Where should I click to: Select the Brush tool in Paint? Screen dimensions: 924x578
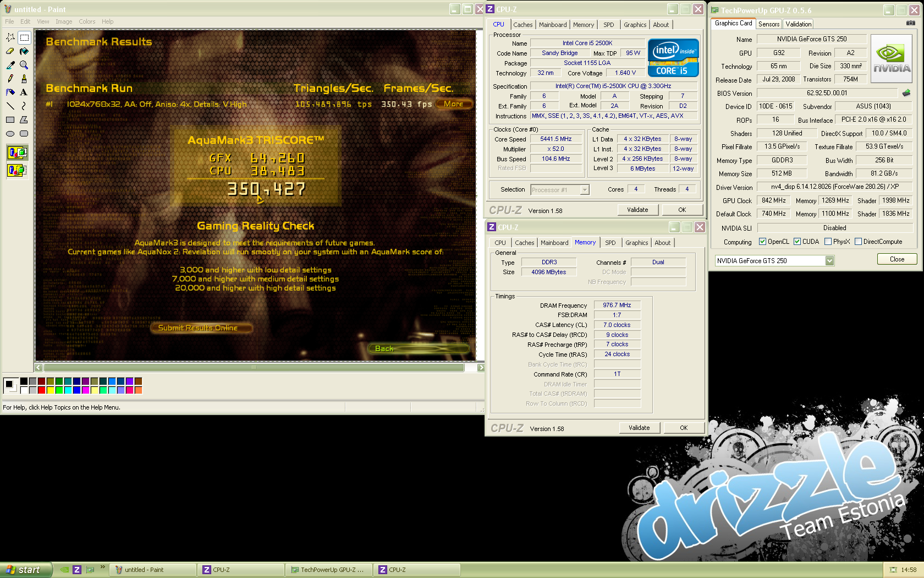point(24,79)
